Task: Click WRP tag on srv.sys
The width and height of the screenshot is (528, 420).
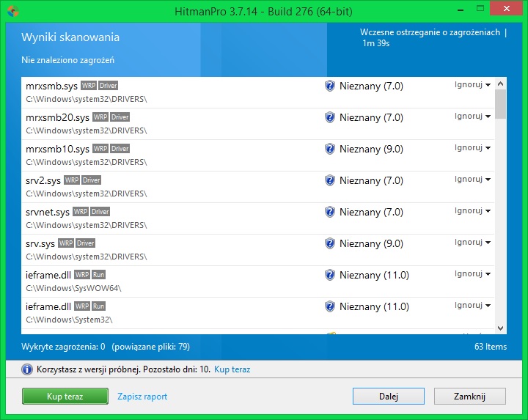Action: click(66, 243)
